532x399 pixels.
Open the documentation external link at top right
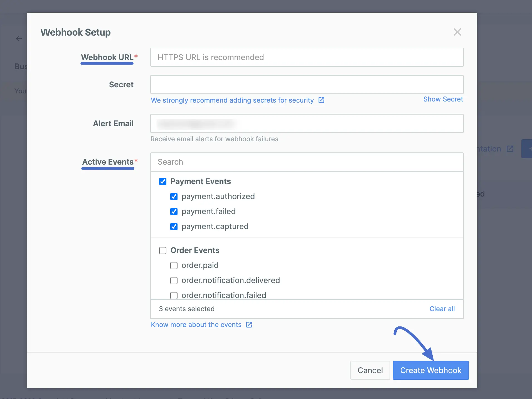tap(510, 149)
